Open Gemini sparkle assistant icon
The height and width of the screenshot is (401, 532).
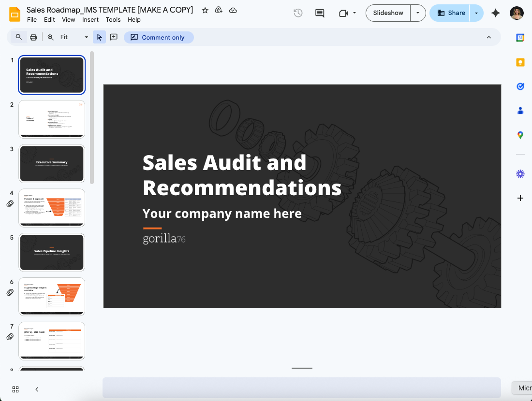click(x=495, y=13)
